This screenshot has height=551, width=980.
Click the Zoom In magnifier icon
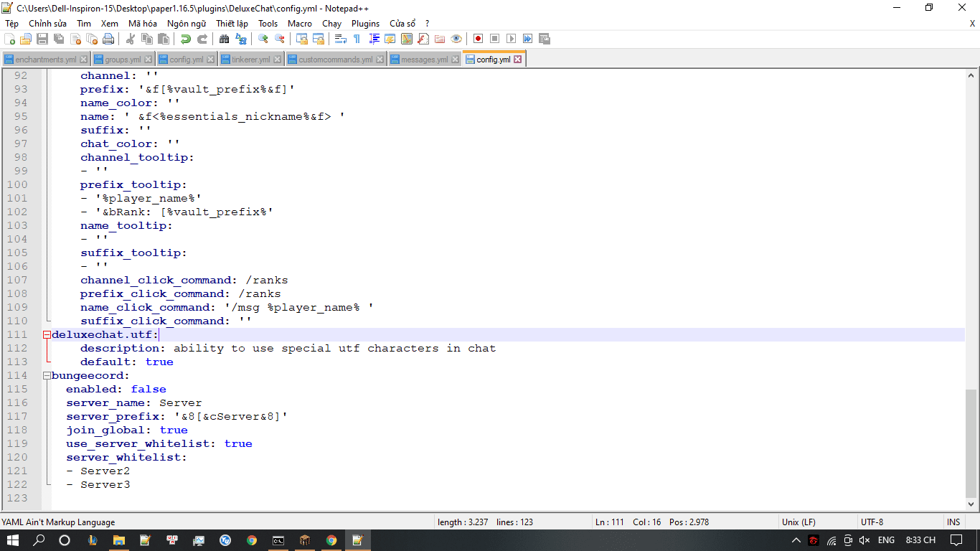[x=263, y=39]
